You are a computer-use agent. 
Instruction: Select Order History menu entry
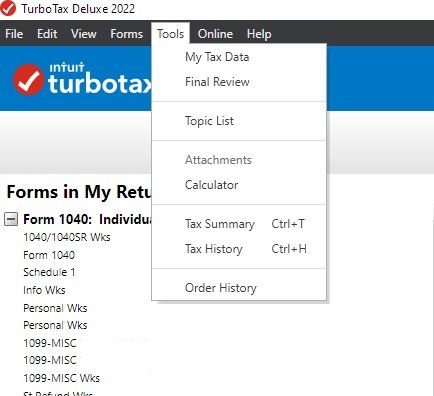(239, 288)
